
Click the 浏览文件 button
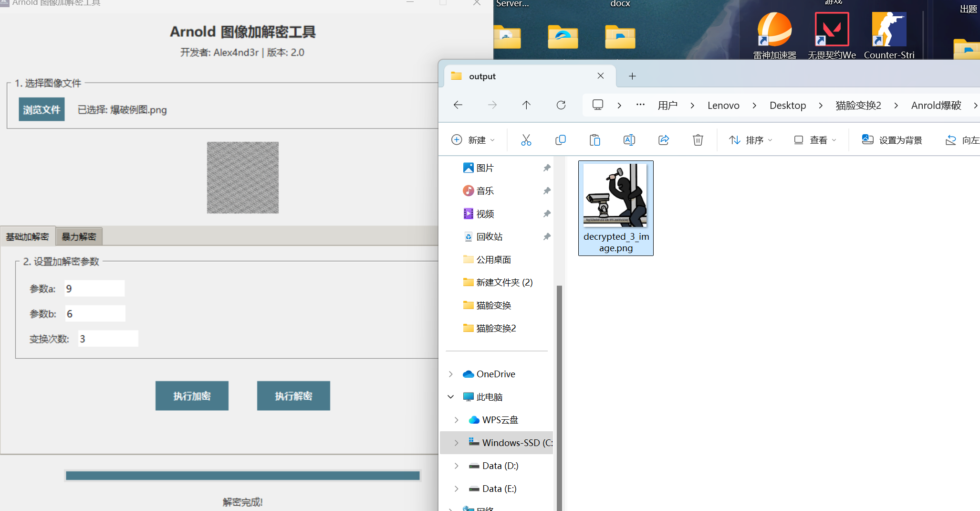pyautogui.click(x=42, y=109)
